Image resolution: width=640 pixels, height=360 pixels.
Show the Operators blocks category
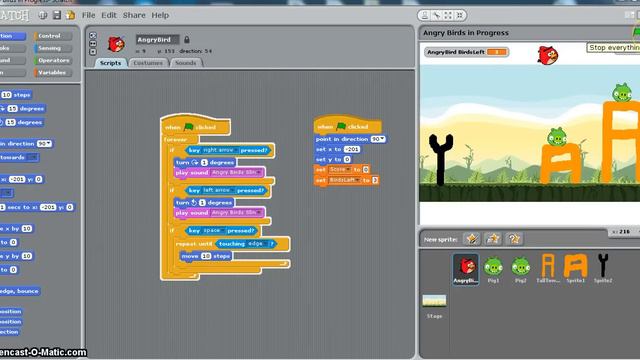[x=53, y=60]
